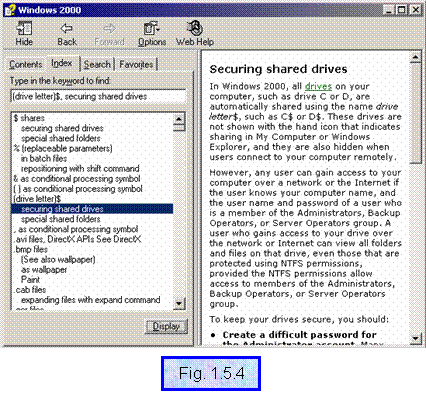Click 'To keep your drives secure' line

[x=299, y=319]
